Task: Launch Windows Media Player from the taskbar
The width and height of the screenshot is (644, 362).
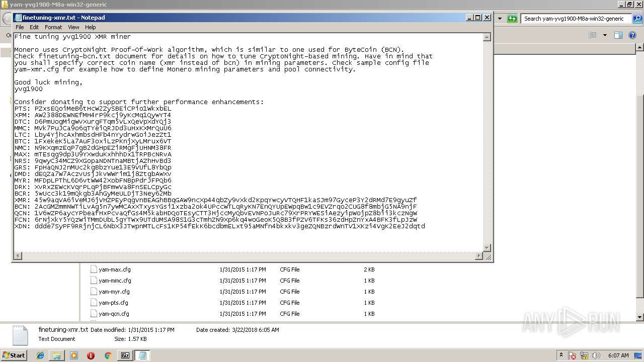Action: coord(74,355)
